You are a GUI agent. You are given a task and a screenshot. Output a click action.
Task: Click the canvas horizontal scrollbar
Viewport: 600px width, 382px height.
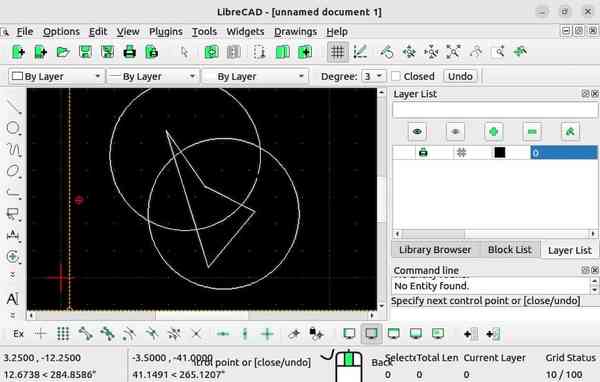tap(201, 315)
